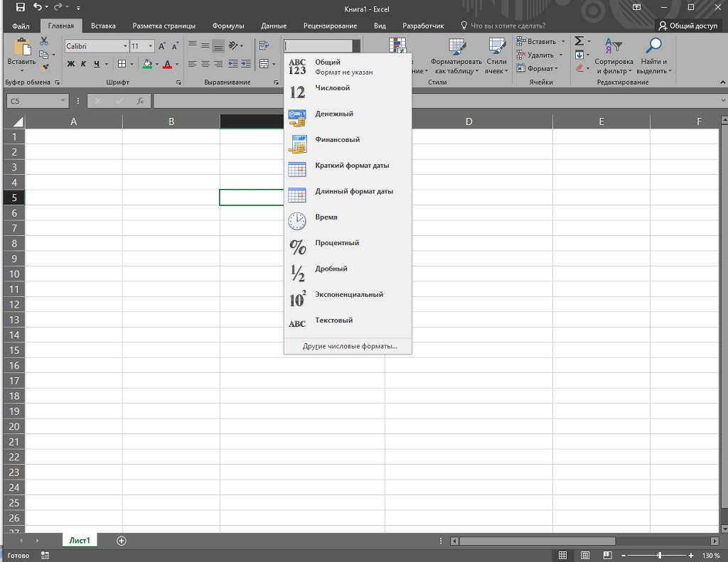The height and width of the screenshot is (562, 728).
Task: Toggle italic К formatting
Action: [x=83, y=63]
